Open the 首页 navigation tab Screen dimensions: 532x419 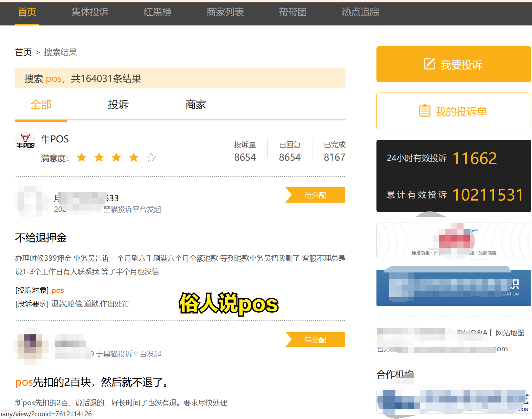coord(27,12)
